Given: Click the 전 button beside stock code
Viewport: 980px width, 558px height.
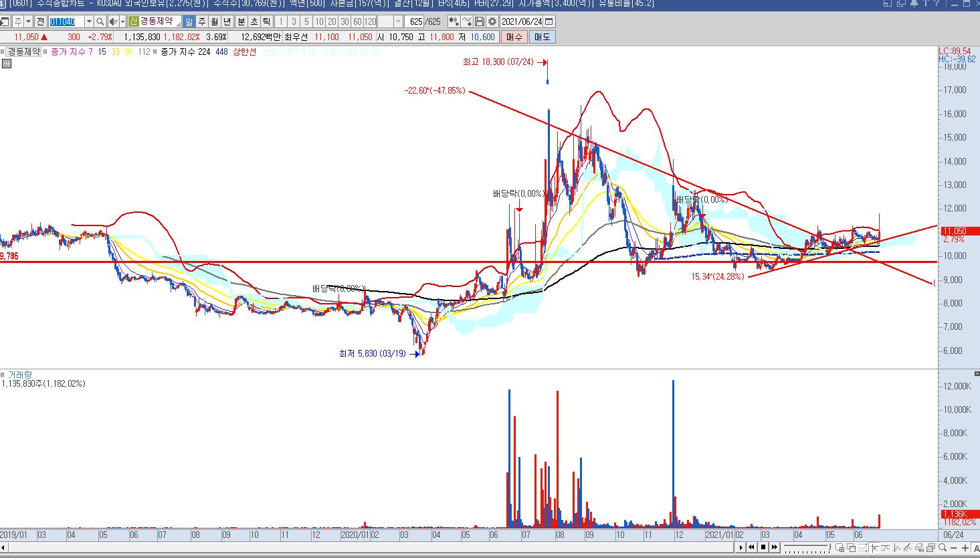Looking at the screenshot, I should click(41, 21).
